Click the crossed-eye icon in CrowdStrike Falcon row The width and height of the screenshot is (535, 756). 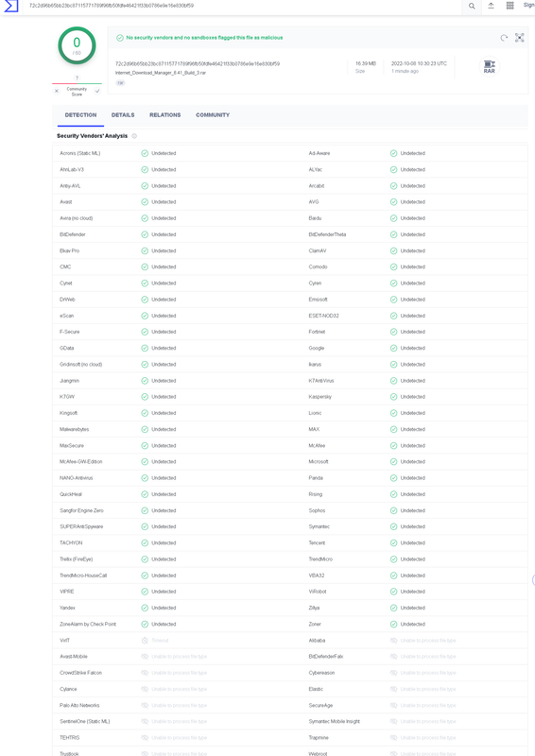pos(145,673)
